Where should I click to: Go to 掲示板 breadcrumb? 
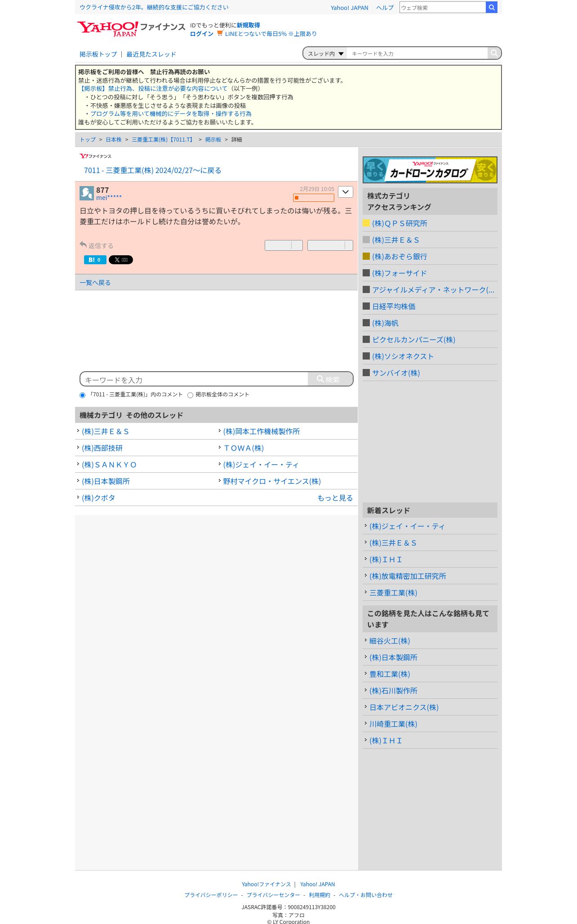[213, 140]
